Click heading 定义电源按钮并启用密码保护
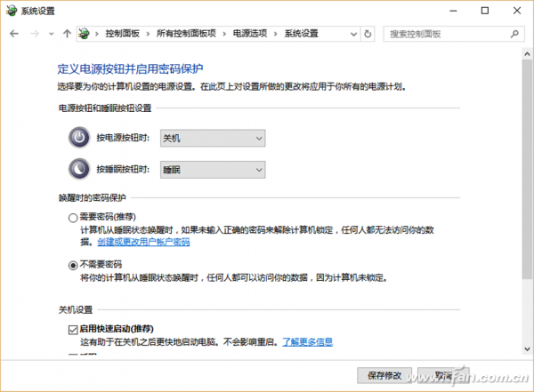Viewport: 534px width, 392px height. coord(130,69)
